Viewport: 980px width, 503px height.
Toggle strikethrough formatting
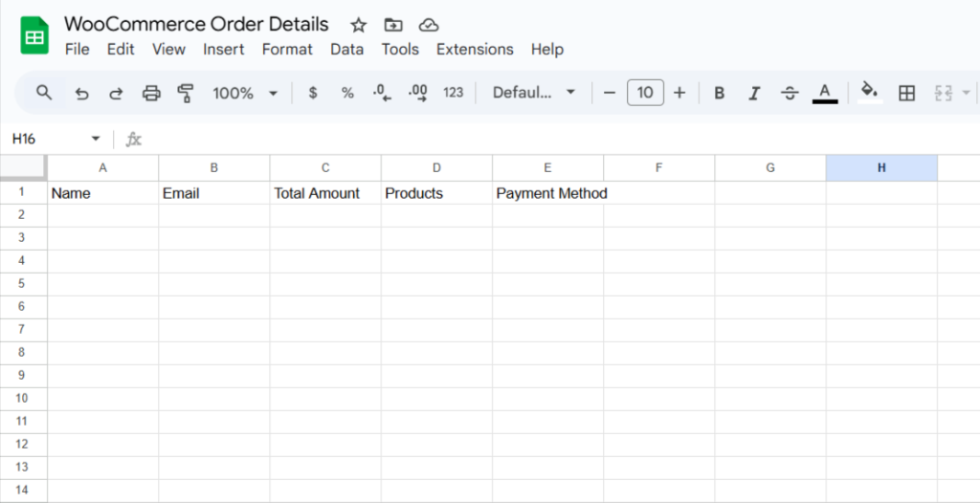(x=790, y=93)
